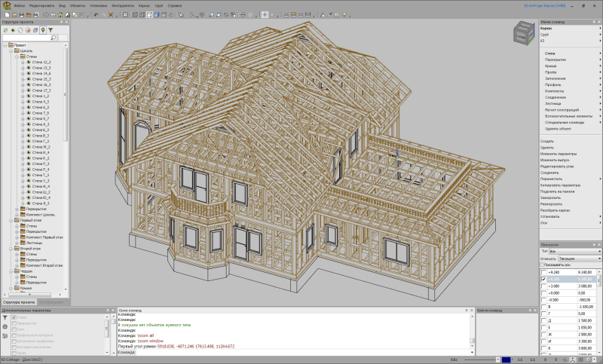Click 'Удалить объект' in command menu
This screenshot has width=603, height=364.
coord(559,129)
